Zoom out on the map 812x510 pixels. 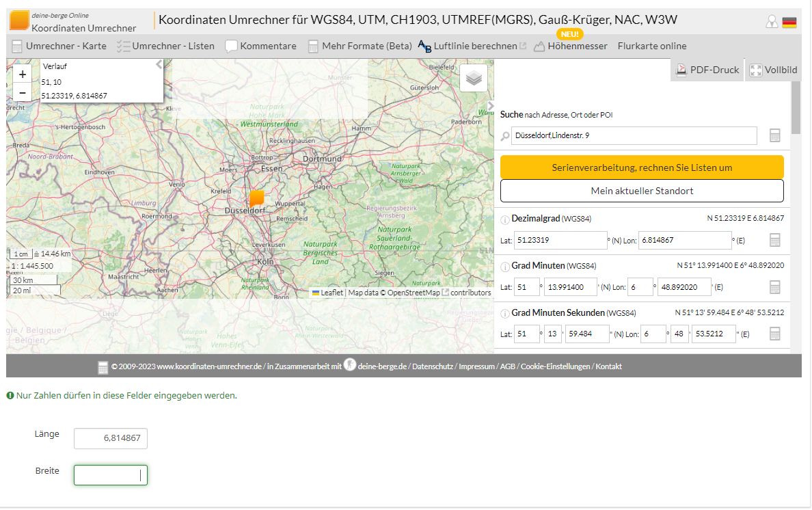pos(23,92)
